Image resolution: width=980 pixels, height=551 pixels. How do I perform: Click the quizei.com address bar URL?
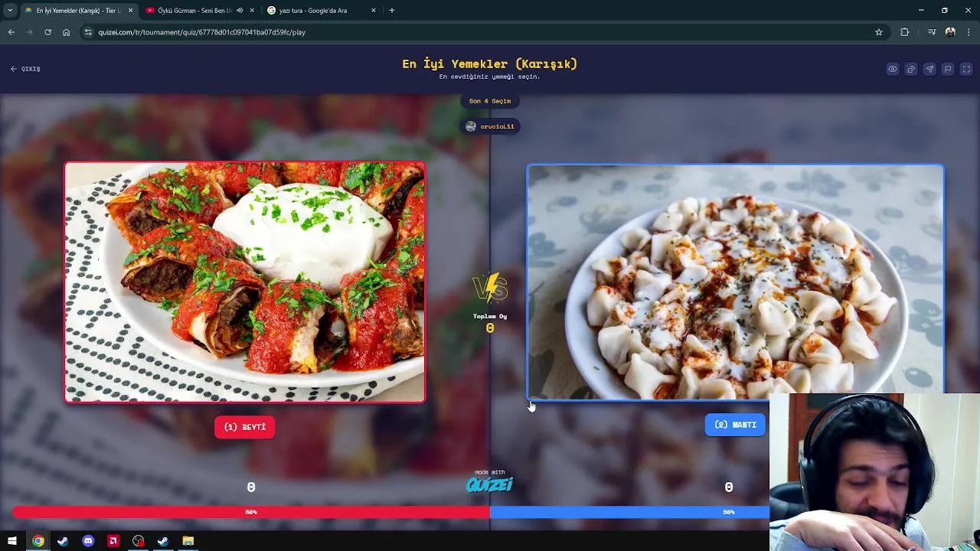201,32
